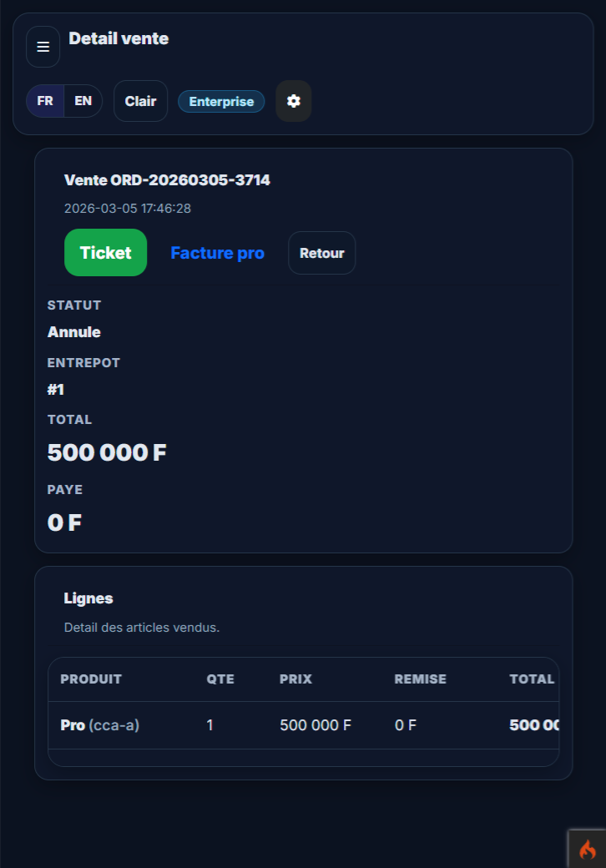Click the Lignes section heading
Screen dimensions: 606x868
click(x=88, y=598)
